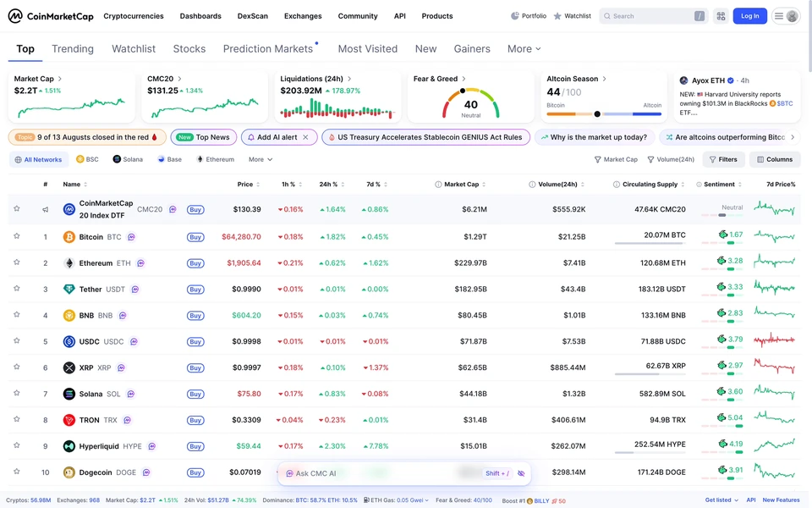
Task: Click the megaphone icon in CMC20 row
Action: [x=46, y=209]
